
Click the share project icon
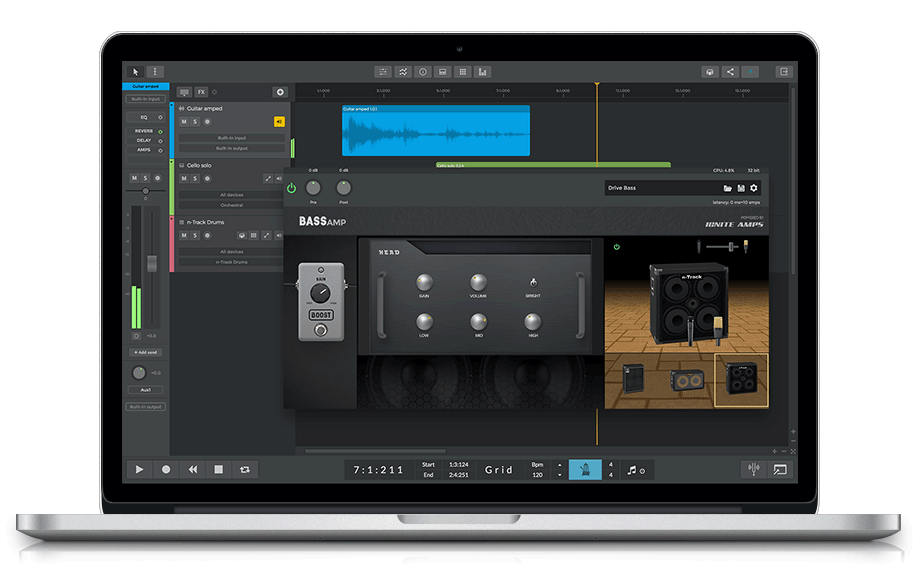click(730, 71)
